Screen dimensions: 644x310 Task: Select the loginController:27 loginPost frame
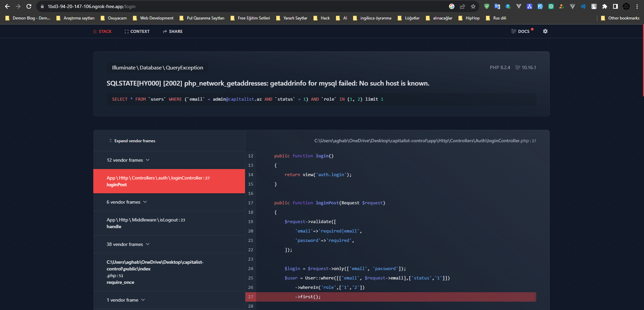click(169, 181)
